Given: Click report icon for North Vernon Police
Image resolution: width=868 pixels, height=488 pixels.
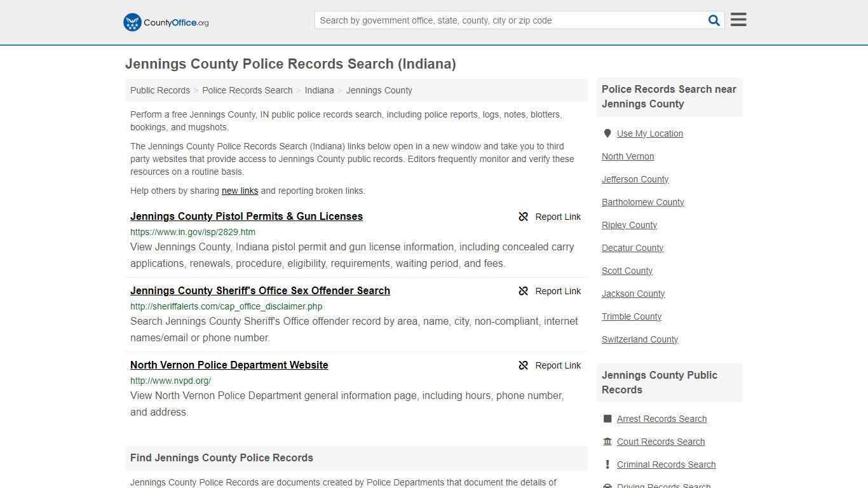Looking at the screenshot, I should [x=524, y=365].
